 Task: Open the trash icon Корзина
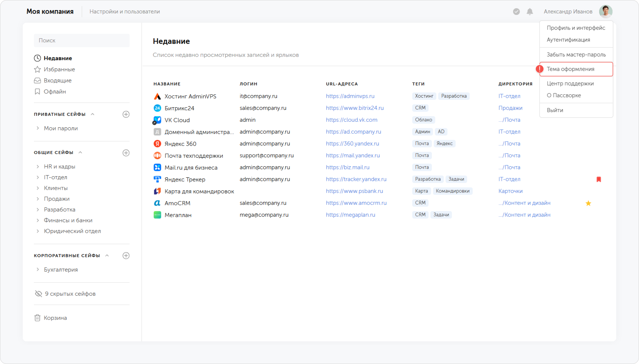click(x=37, y=318)
